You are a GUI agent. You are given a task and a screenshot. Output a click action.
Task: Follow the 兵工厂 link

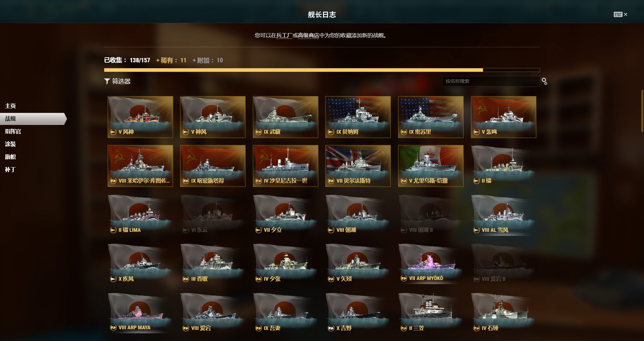pyautogui.click(x=284, y=35)
